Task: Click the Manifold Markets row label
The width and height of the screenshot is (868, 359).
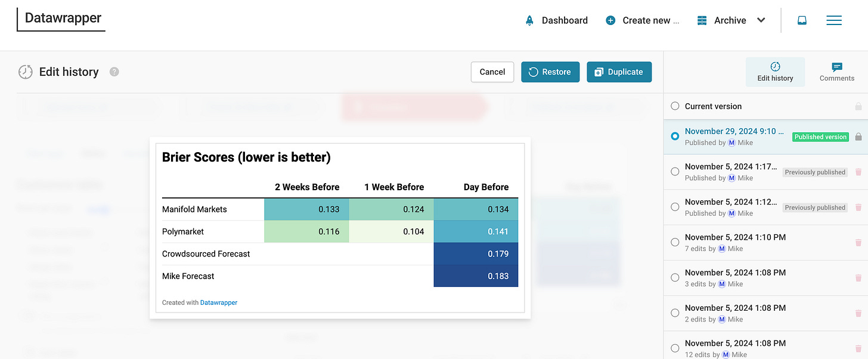Action: click(194, 209)
